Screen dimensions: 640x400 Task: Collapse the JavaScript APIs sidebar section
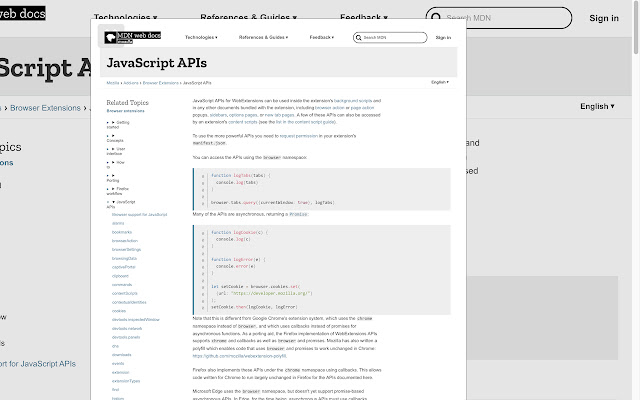[121, 204]
